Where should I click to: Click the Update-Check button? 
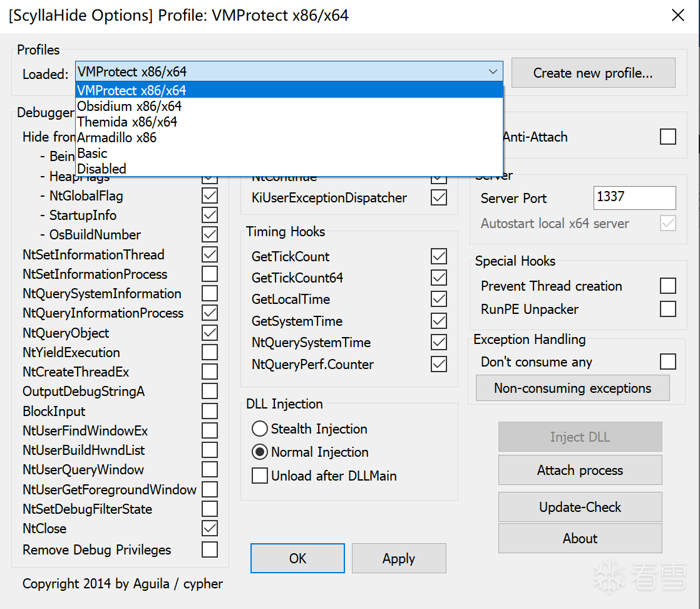(x=580, y=507)
